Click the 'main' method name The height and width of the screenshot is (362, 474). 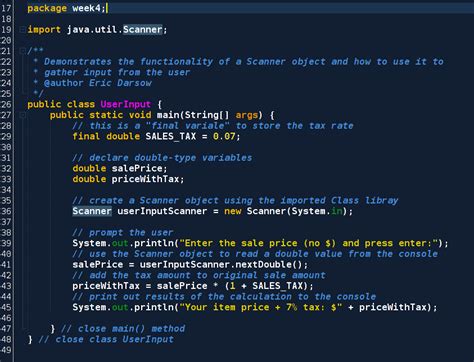click(x=168, y=115)
